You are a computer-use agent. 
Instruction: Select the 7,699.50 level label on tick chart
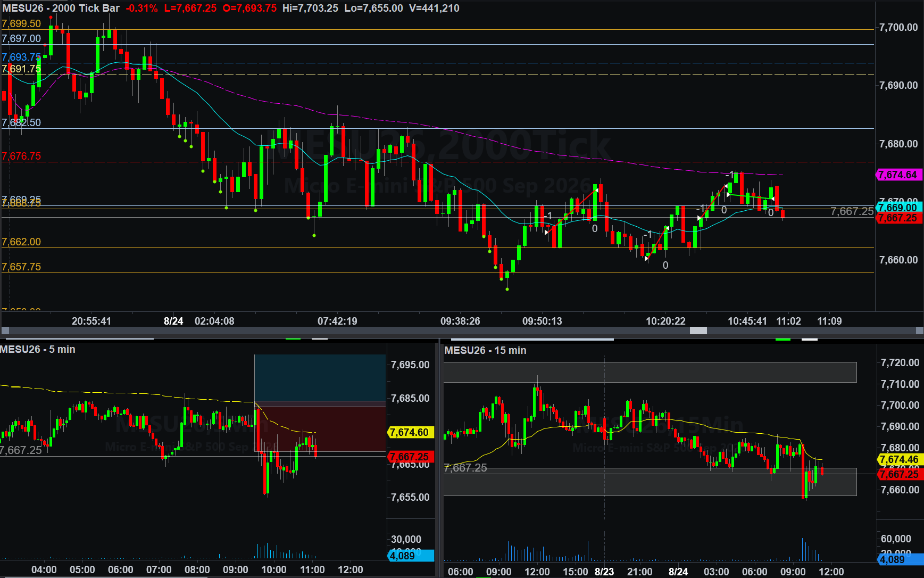tap(21, 23)
